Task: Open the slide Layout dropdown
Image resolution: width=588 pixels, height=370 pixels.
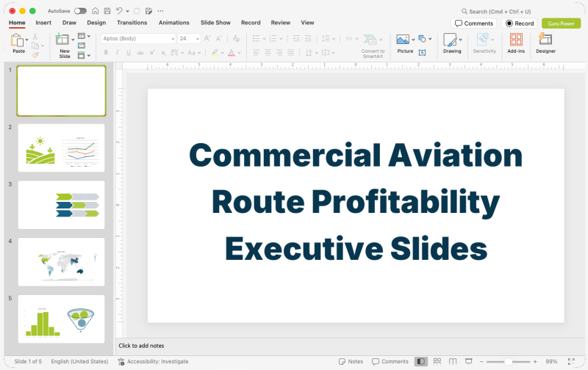Action: tap(84, 36)
